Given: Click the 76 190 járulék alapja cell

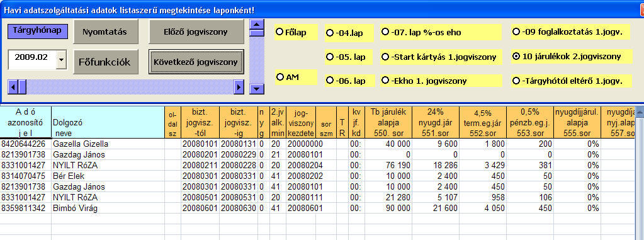Looking at the screenshot, I should click(x=388, y=165).
